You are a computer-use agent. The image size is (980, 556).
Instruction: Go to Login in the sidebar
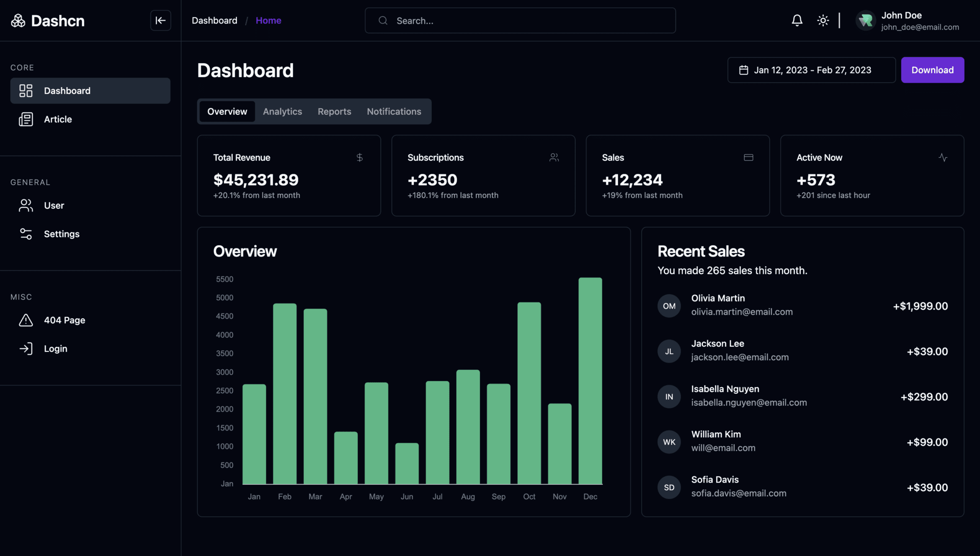pyautogui.click(x=55, y=349)
